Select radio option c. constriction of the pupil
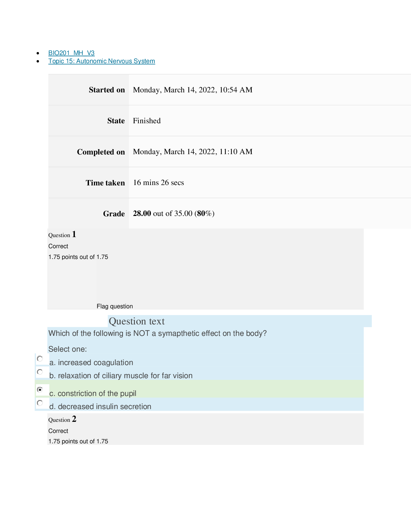411x532 pixels. [40, 390]
